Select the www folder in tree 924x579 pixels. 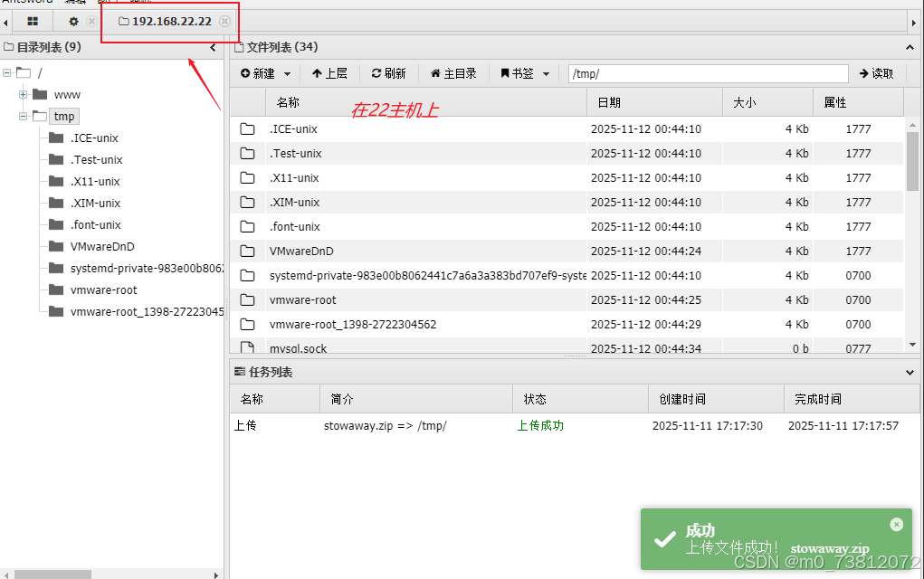67,94
